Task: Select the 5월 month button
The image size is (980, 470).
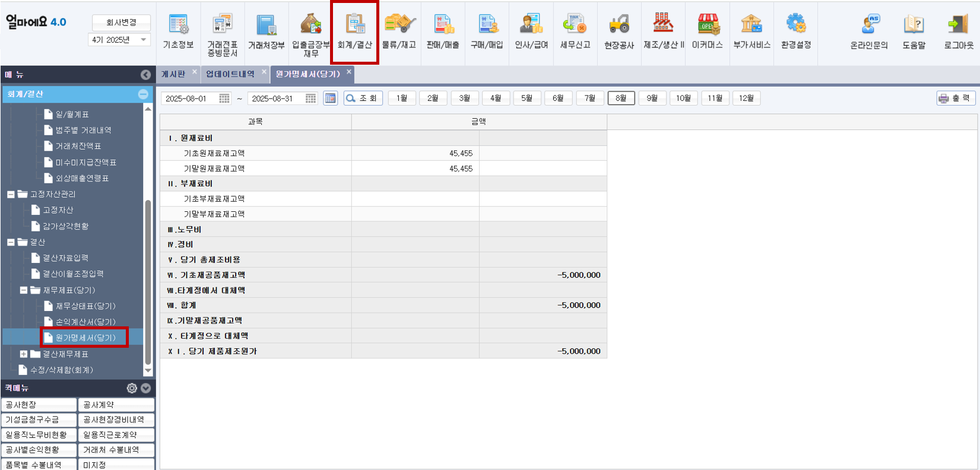Action: point(527,99)
